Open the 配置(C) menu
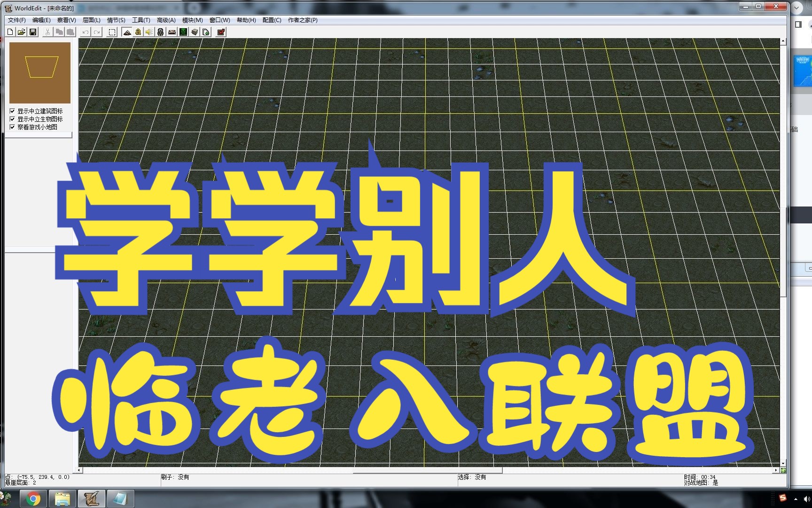This screenshot has height=508, width=812. tap(272, 20)
